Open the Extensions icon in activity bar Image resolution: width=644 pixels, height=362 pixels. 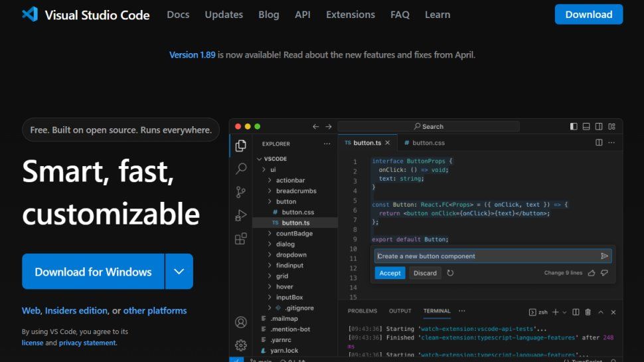click(x=241, y=238)
